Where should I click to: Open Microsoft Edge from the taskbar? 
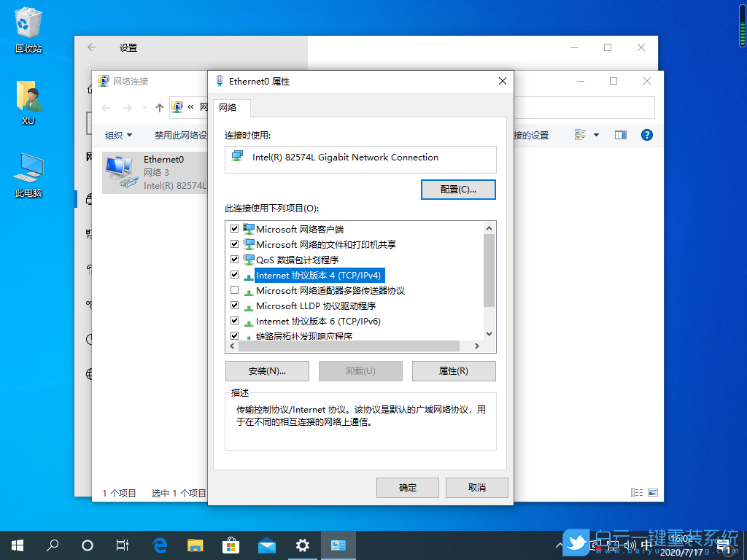pos(159,545)
